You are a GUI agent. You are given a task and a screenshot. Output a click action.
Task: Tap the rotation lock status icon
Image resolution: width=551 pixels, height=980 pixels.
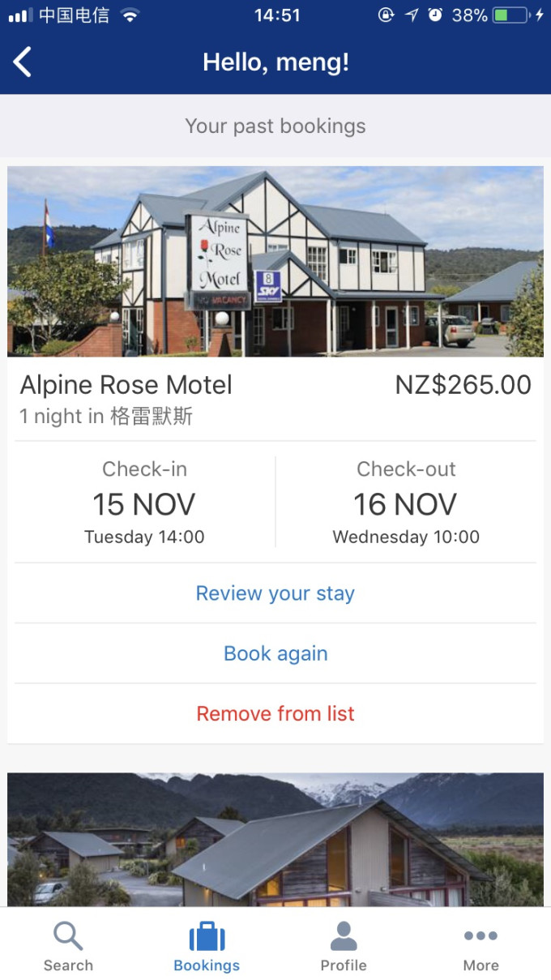(x=387, y=15)
